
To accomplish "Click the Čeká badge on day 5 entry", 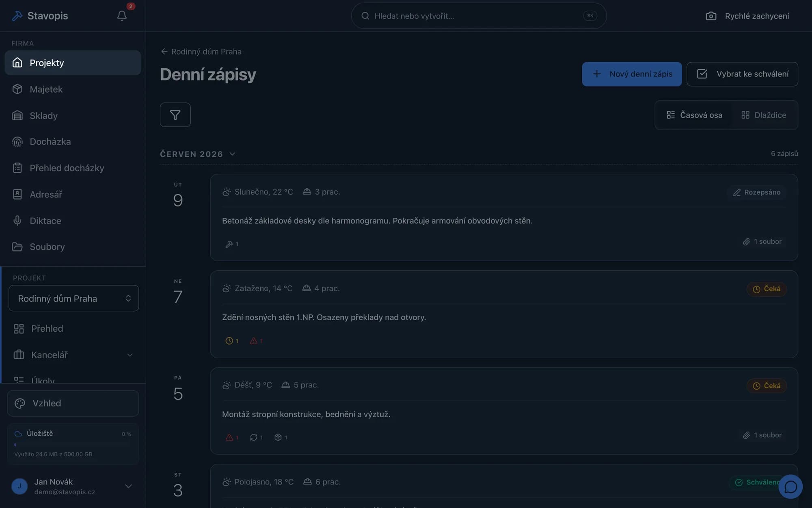I will coord(767,386).
